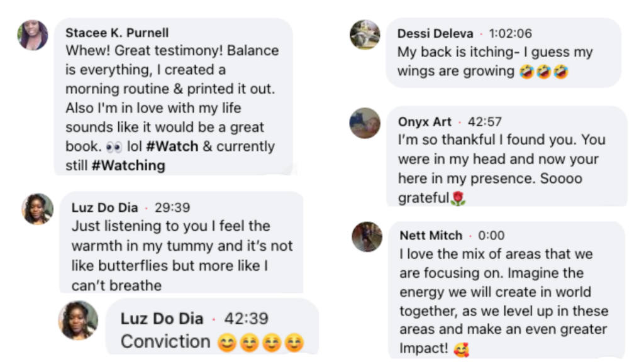
Task: Click the #Watch hashtag
Action: (x=172, y=146)
